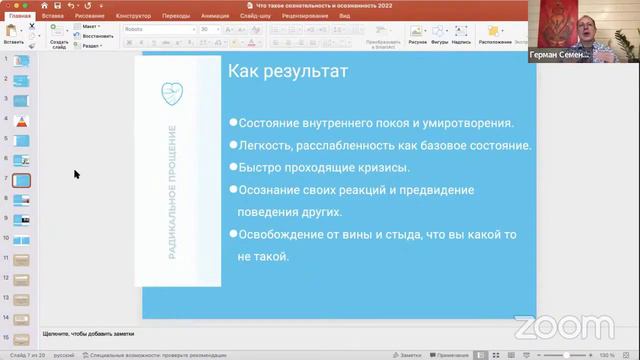Cut selection with the scissors icon
Screen dimensions: 640x360
32,26
